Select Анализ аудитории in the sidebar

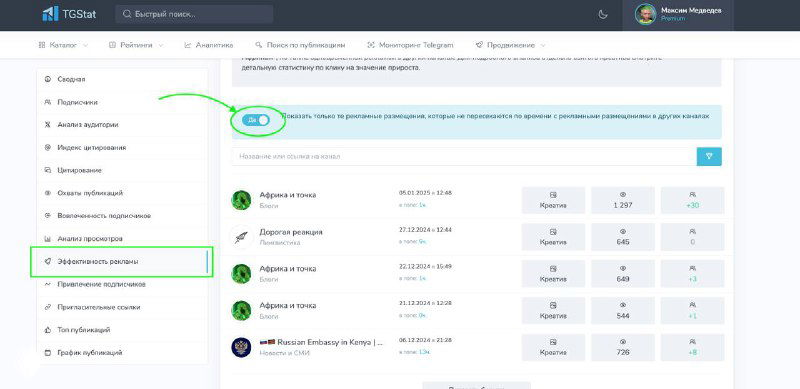[x=122, y=125]
